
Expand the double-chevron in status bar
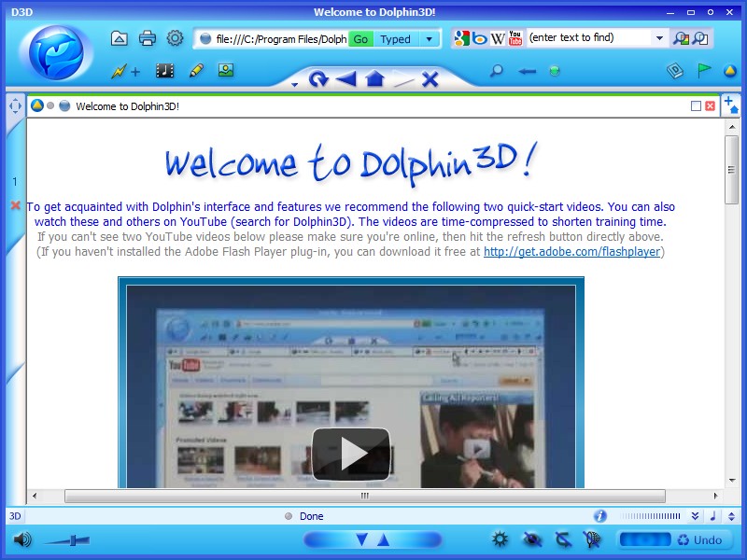coord(695,516)
